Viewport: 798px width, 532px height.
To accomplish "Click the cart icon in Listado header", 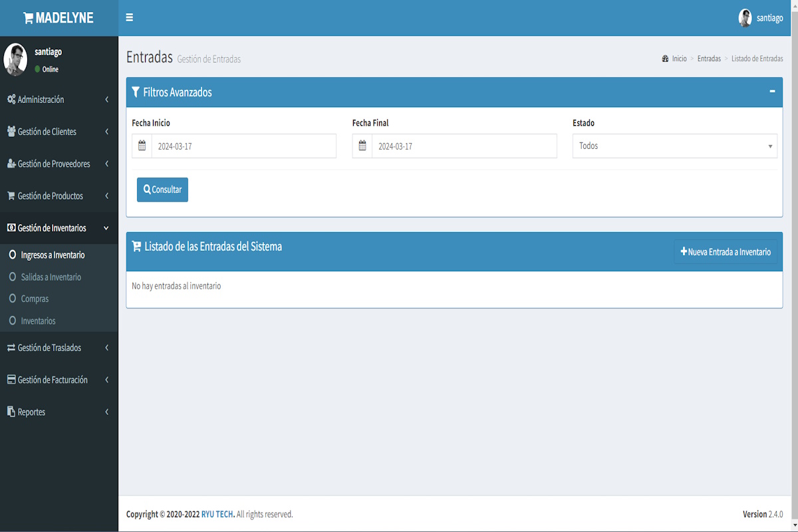I will (x=136, y=247).
